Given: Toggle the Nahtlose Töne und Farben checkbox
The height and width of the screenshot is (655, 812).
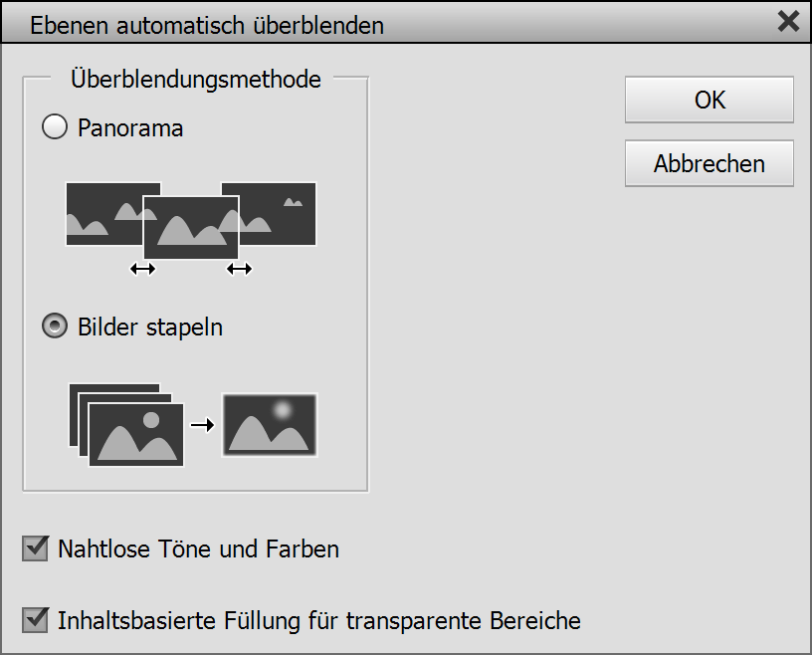Looking at the screenshot, I should point(36,548).
